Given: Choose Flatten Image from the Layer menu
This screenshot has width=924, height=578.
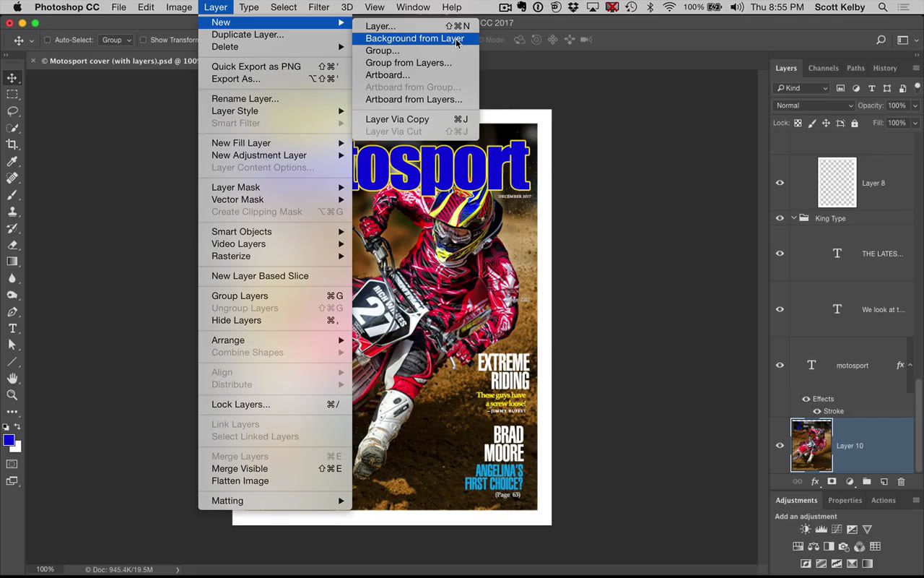Looking at the screenshot, I should click(x=240, y=480).
